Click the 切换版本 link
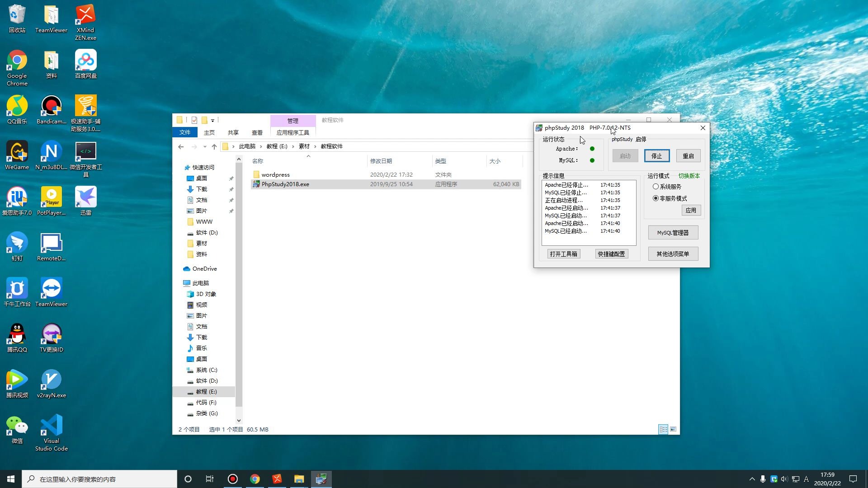 [689, 176]
